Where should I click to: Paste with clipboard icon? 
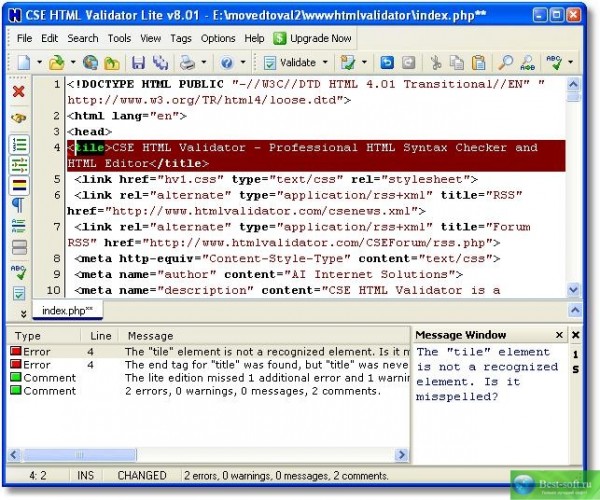478,62
